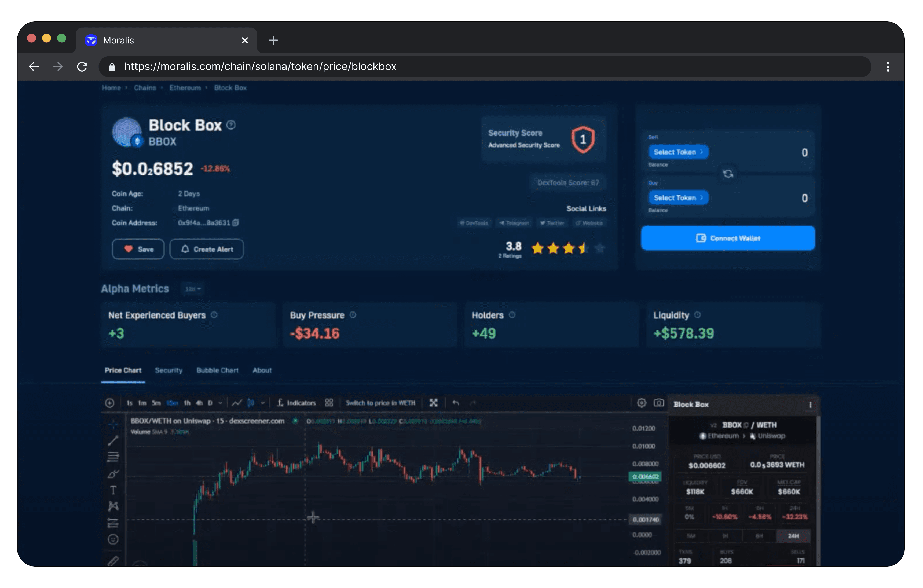
Task: Select the trend line drawing tool
Action: point(113,440)
